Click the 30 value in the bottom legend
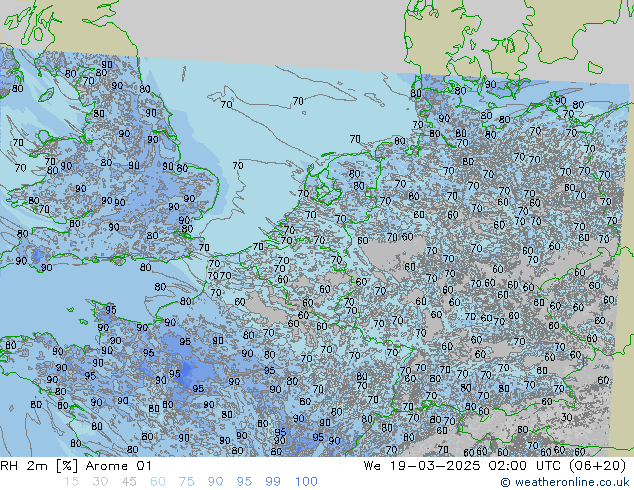 [100, 482]
